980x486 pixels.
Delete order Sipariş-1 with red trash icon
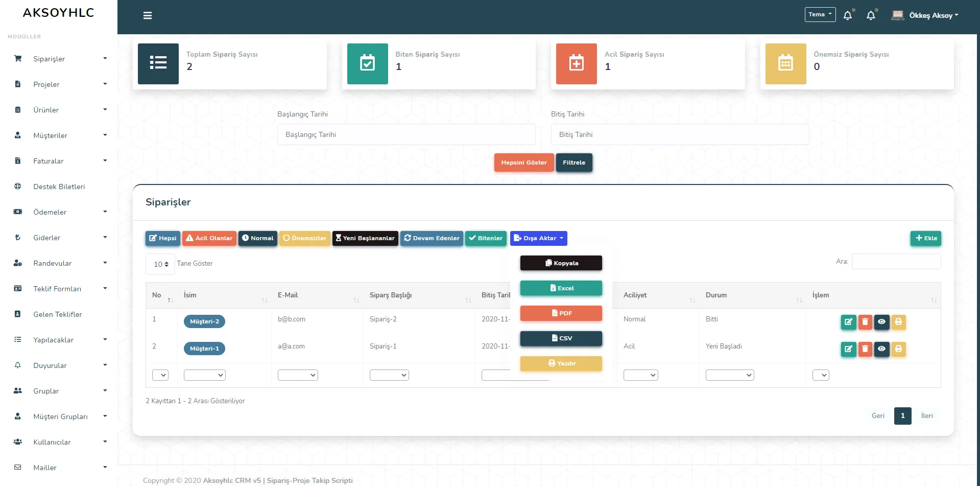(x=865, y=349)
